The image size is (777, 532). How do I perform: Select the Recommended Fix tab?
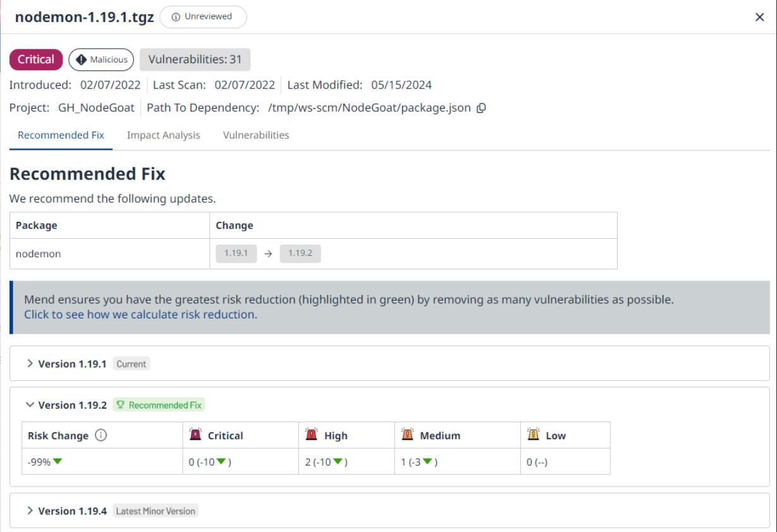click(61, 135)
